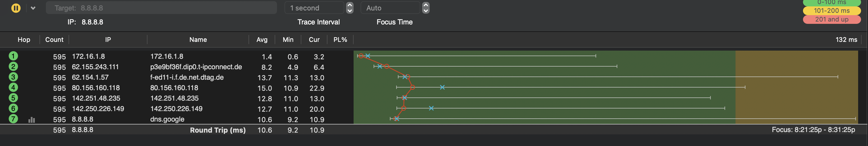
Task: Click the red 201 and up swatch
Action: pyautogui.click(x=831, y=19)
